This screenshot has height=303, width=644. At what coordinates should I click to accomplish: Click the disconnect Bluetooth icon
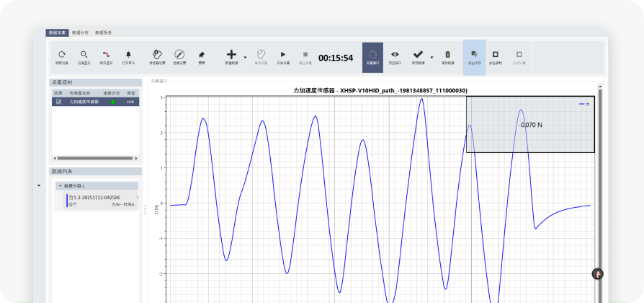[x=106, y=54]
